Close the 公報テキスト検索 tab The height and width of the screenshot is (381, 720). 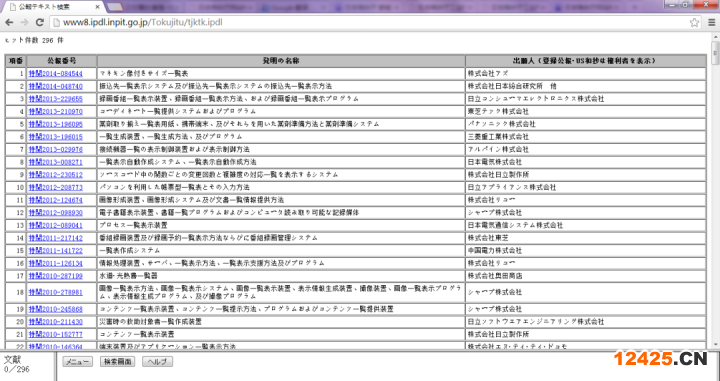click(97, 7)
